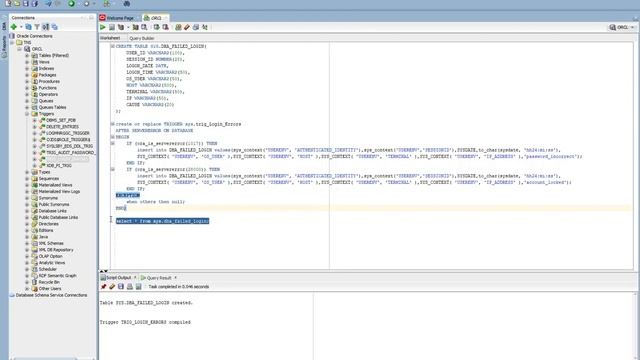The width and height of the screenshot is (640, 360).
Task: Collapse the CREATE TABLE code fold
Action: [113, 46]
